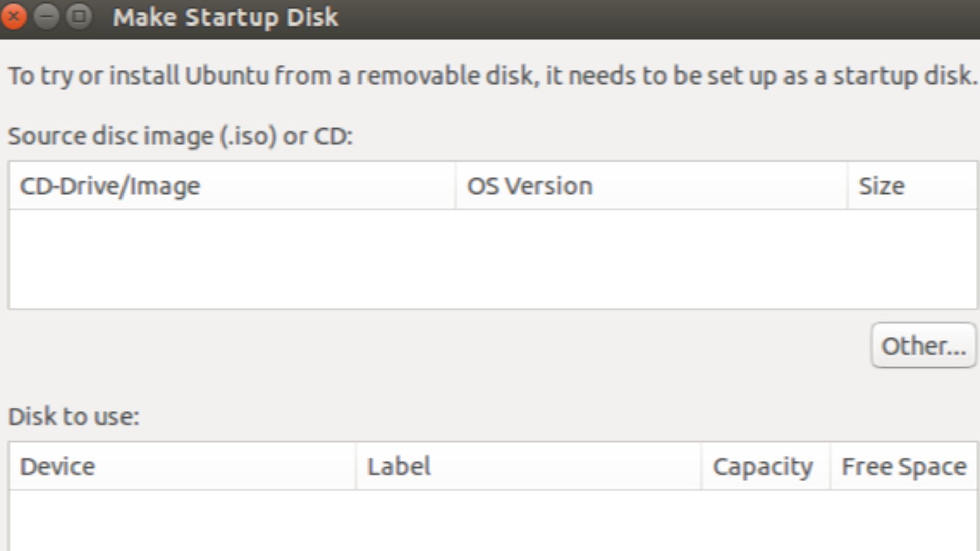This screenshot has height=551, width=980.
Task: Select the CD-Drive/Image column header
Action: coord(110,185)
